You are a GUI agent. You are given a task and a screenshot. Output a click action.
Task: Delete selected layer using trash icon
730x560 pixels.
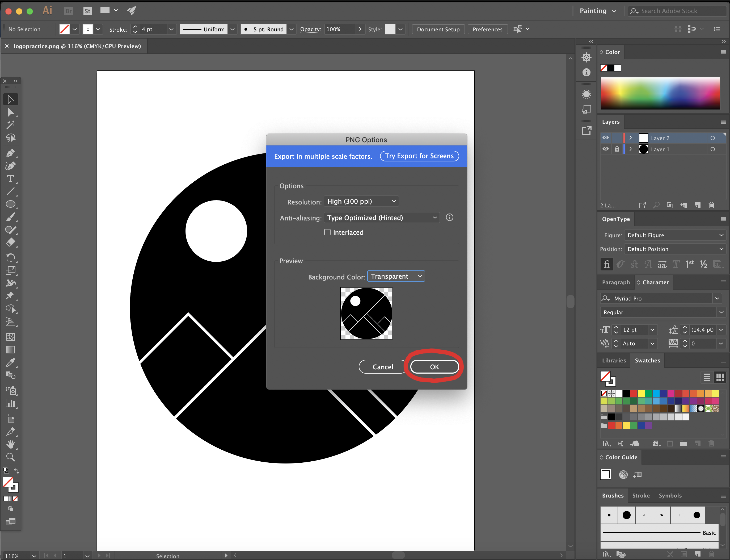[x=712, y=205]
